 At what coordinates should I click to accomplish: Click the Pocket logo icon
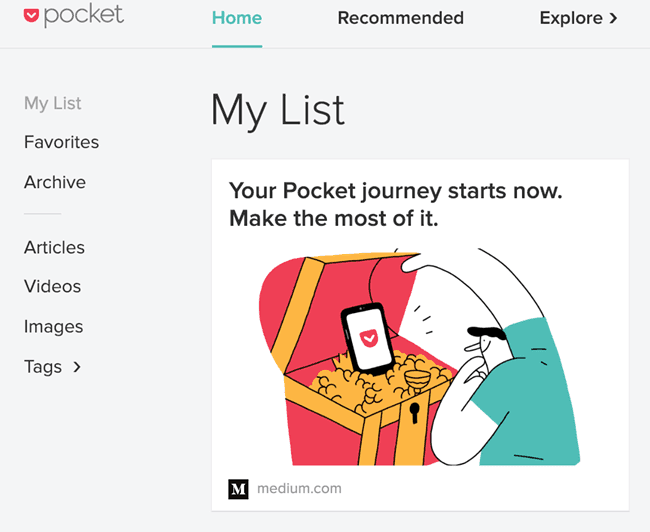[33, 16]
